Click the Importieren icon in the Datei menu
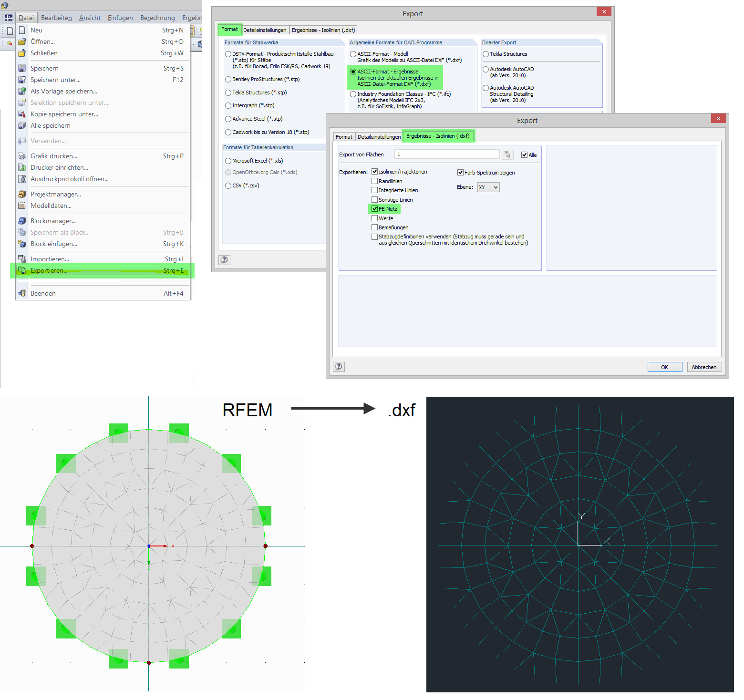 [22, 258]
